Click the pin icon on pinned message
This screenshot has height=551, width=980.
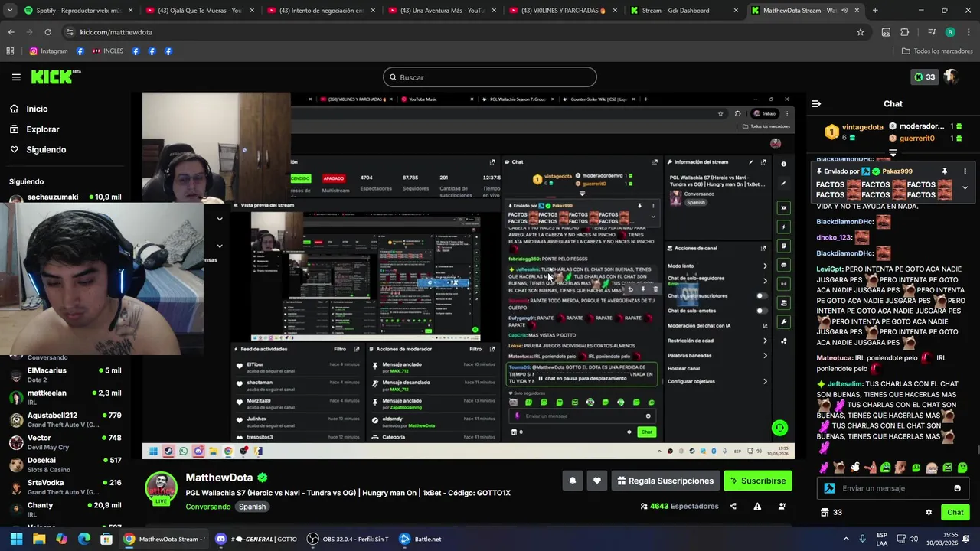(945, 171)
